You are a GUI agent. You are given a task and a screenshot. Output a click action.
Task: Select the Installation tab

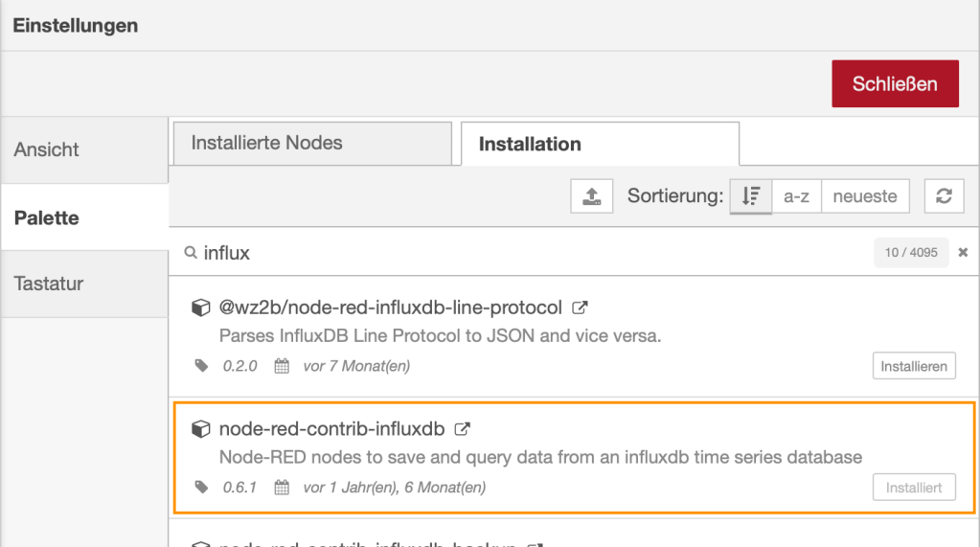pyautogui.click(x=600, y=144)
